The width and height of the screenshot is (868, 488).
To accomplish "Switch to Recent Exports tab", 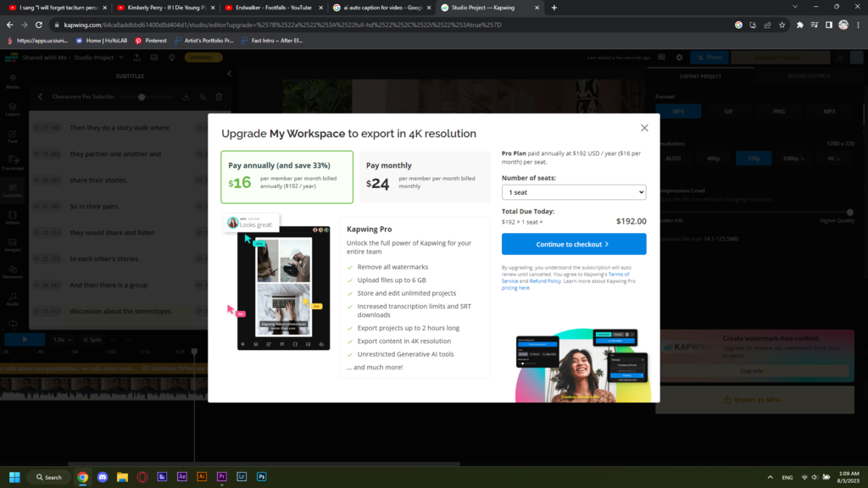I will [809, 76].
